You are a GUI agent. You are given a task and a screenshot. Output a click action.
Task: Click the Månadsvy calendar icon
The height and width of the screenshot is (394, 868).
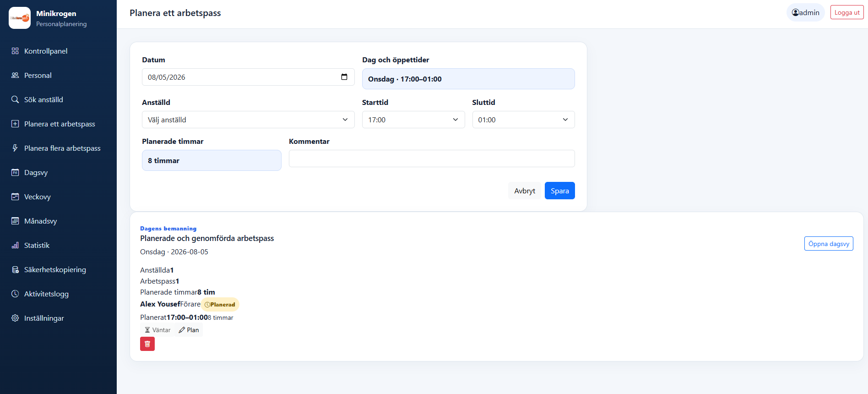point(15,221)
